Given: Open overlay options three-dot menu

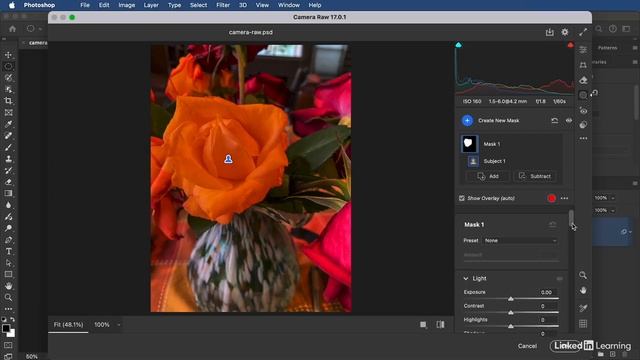Looking at the screenshot, I should (564, 198).
